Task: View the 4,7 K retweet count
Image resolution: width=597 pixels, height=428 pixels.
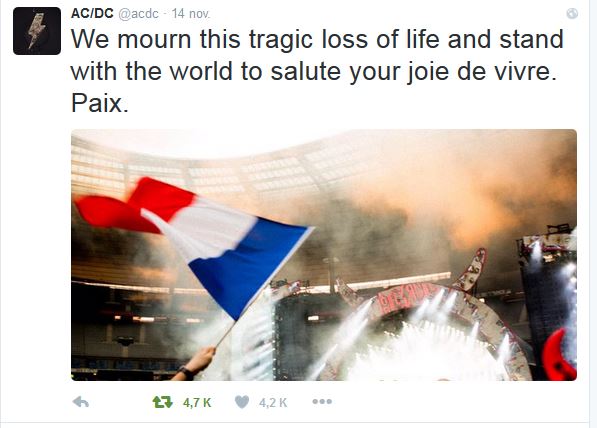Action: point(197,402)
